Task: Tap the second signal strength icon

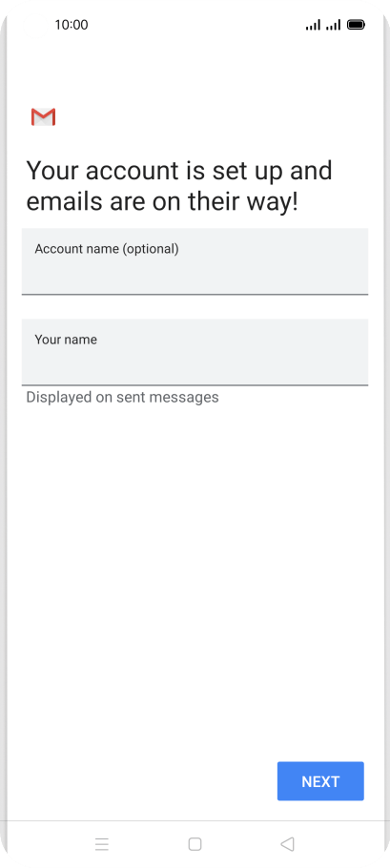Action: 333,25
